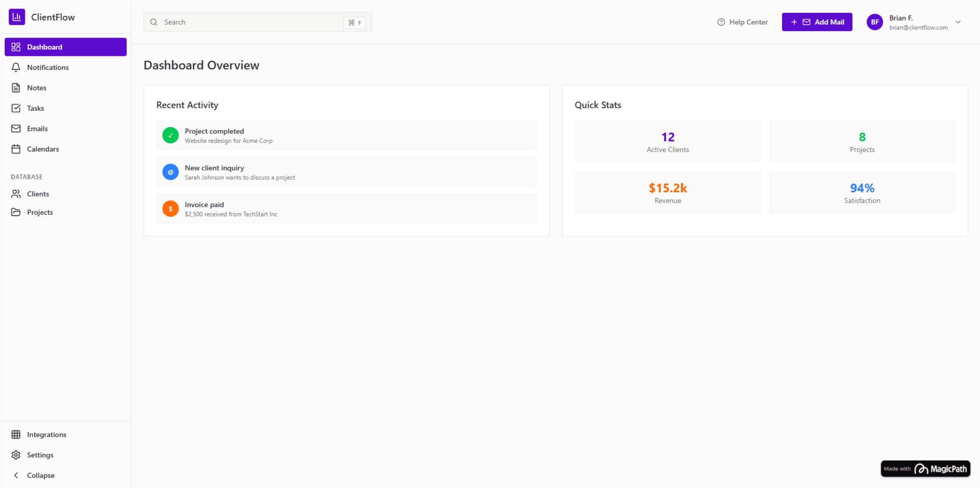The image size is (980, 488).
Task: Click the Tasks checkbox icon
Action: click(16, 108)
